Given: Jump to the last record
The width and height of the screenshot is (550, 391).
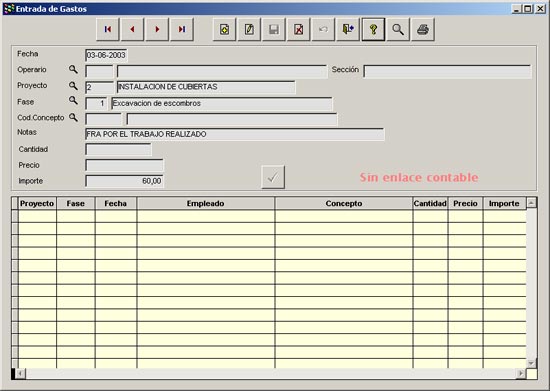Looking at the screenshot, I should [182, 29].
